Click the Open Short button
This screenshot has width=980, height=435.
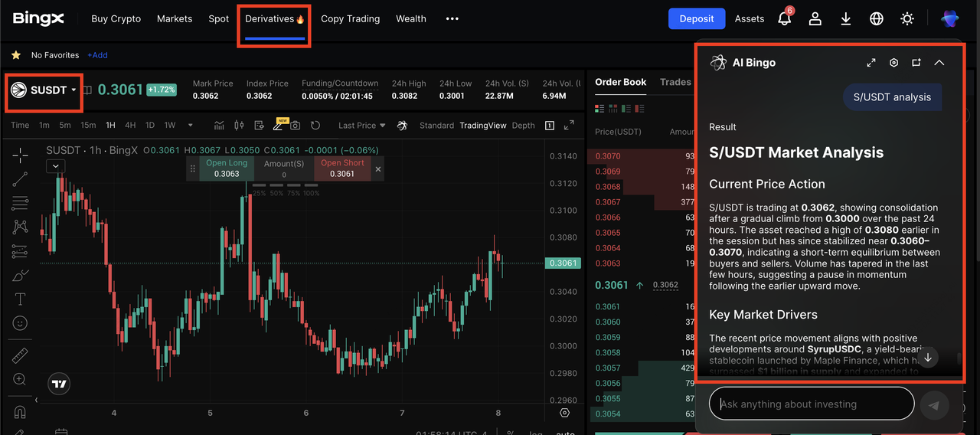pyautogui.click(x=342, y=168)
